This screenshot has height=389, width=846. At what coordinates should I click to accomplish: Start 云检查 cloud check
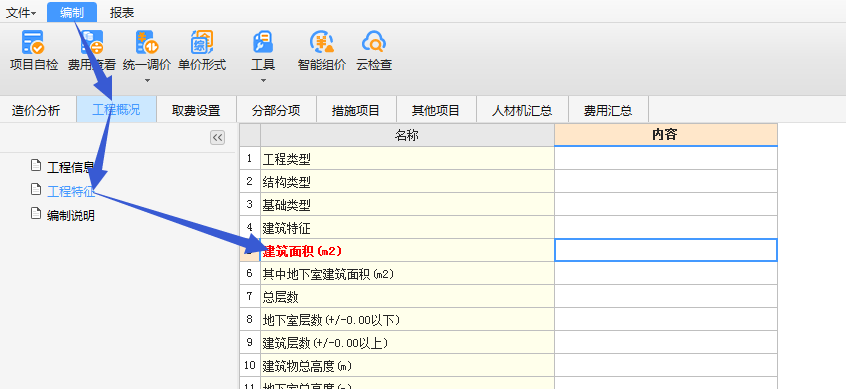tap(374, 51)
